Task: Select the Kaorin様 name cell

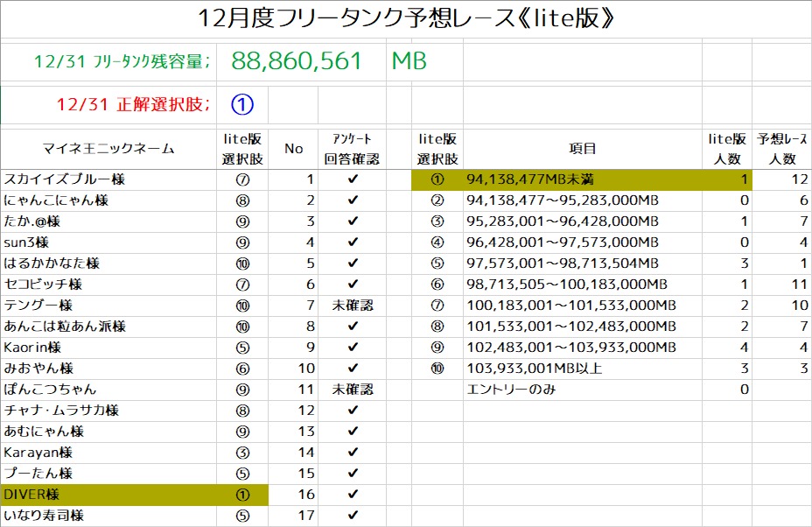Action: click(x=108, y=348)
